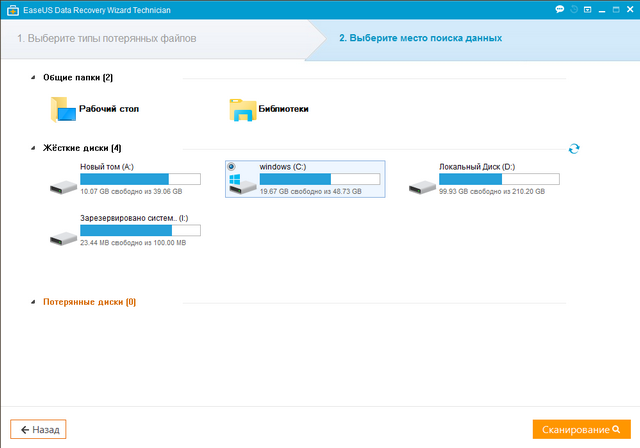Click the windows (C:) usage bar
The image size is (640, 448).
point(320,179)
